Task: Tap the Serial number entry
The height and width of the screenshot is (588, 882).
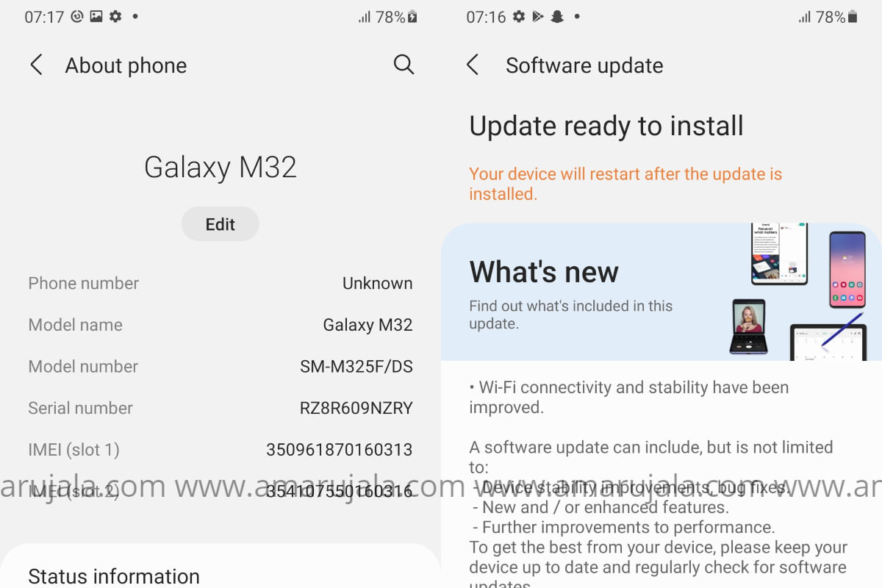Action: [x=220, y=408]
